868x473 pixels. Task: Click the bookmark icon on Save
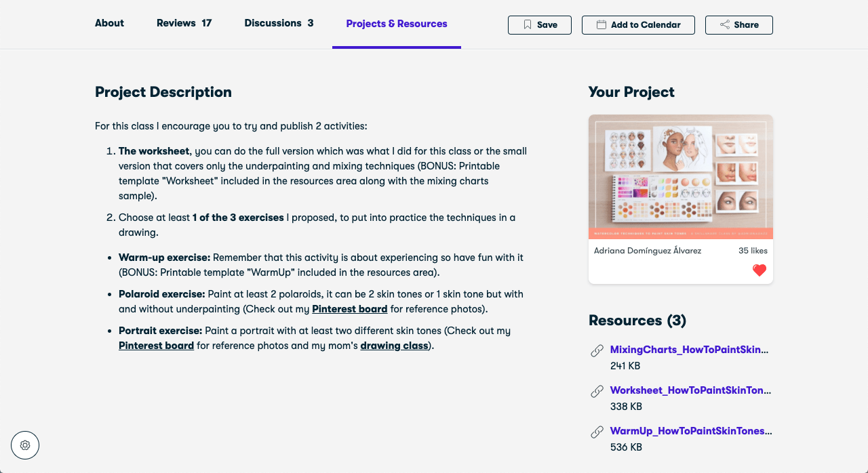528,25
